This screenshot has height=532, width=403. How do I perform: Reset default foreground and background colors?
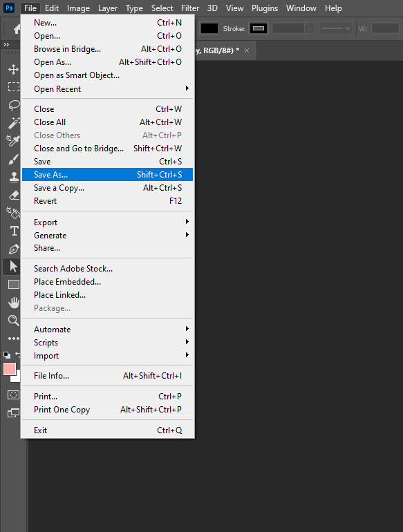click(7, 355)
